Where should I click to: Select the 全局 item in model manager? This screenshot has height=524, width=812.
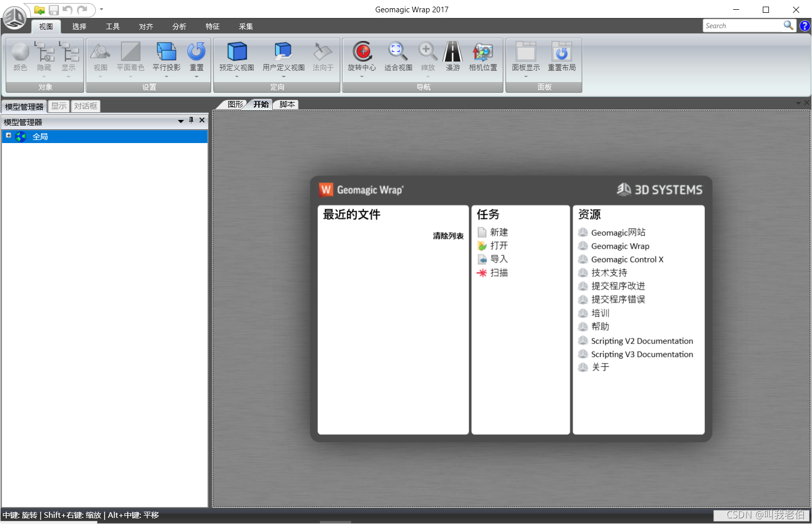[105, 136]
